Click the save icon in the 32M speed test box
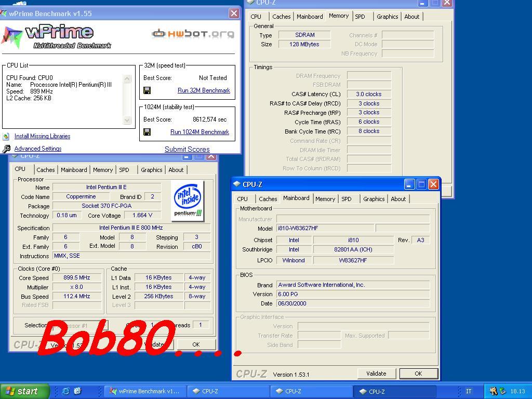Image resolution: width=532 pixels, height=399 pixels. pyautogui.click(x=147, y=90)
